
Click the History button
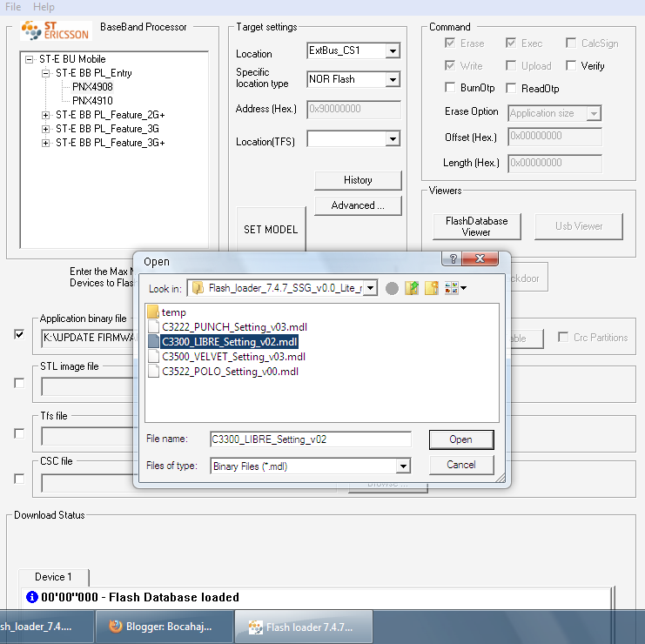[358, 180]
